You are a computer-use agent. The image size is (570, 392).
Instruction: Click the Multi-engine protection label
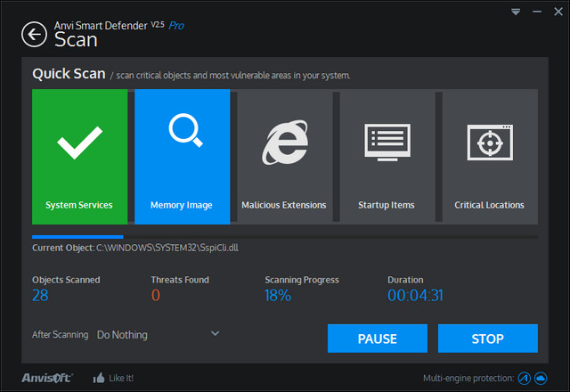pyautogui.click(x=468, y=379)
